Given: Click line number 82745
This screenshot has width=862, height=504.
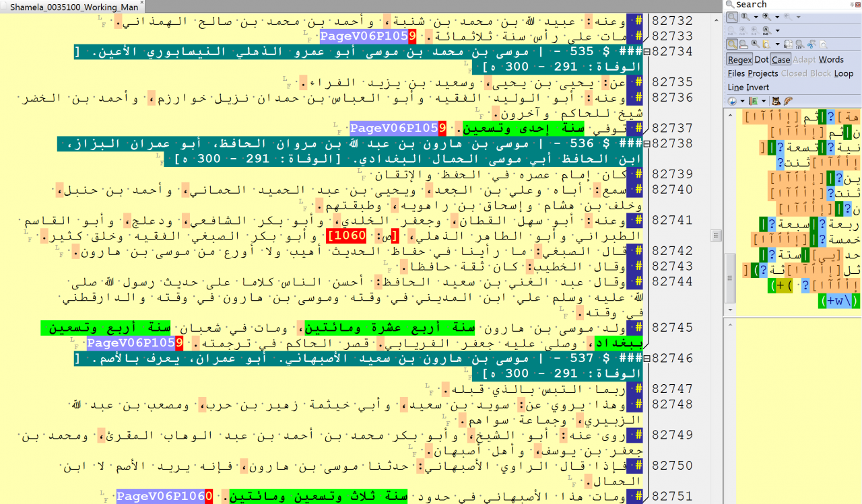Looking at the screenshot, I should point(672,328).
